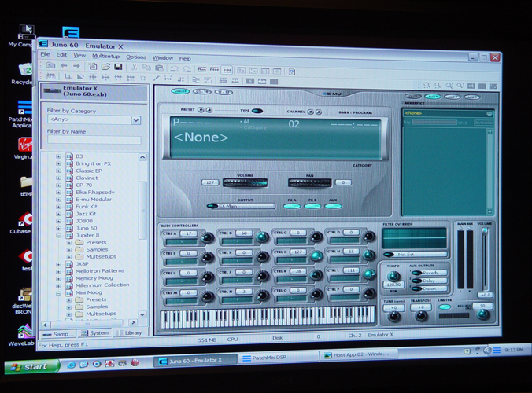Toggle the AUX output button
This screenshot has height=393, width=532.
coord(334,206)
